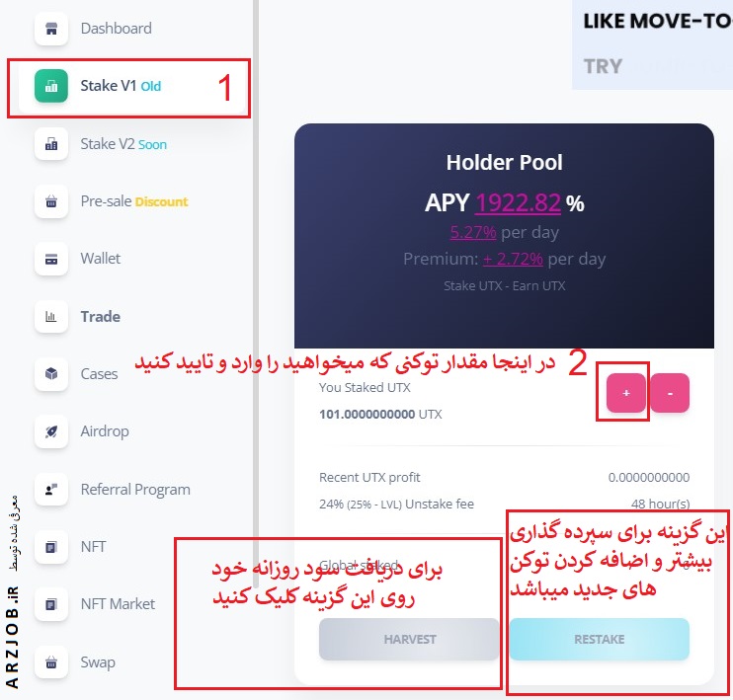Image resolution: width=733 pixels, height=700 pixels.
Task: Open the Trade bar-chart icon
Action: coord(51,317)
